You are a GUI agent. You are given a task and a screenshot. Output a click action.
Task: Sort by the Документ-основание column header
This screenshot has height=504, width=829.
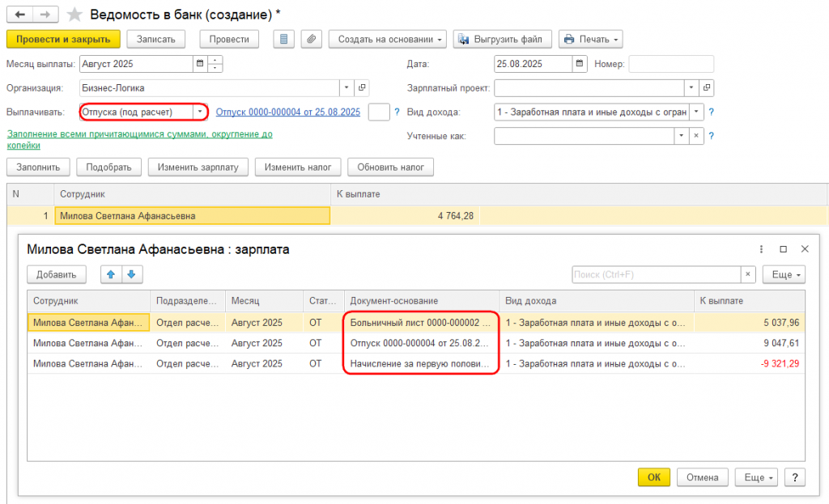pos(422,301)
